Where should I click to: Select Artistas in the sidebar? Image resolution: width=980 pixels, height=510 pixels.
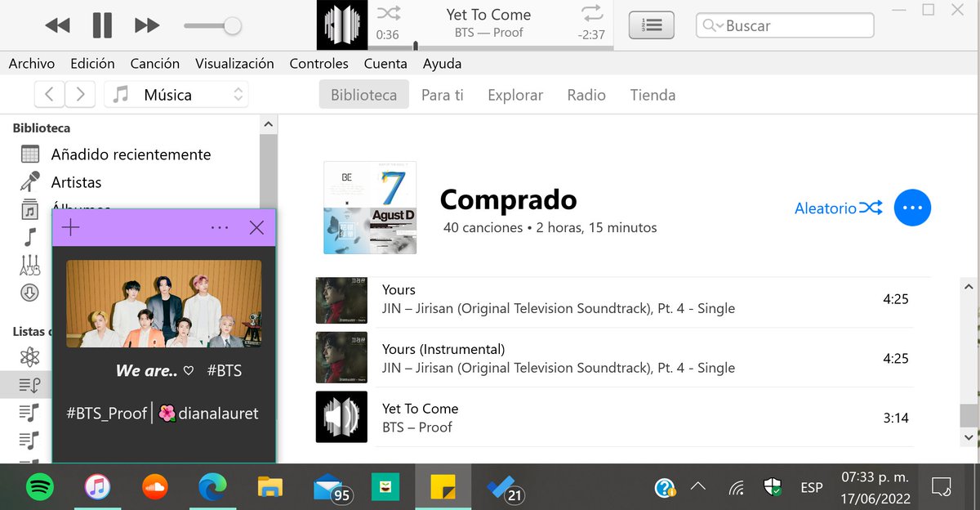[76, 182]
